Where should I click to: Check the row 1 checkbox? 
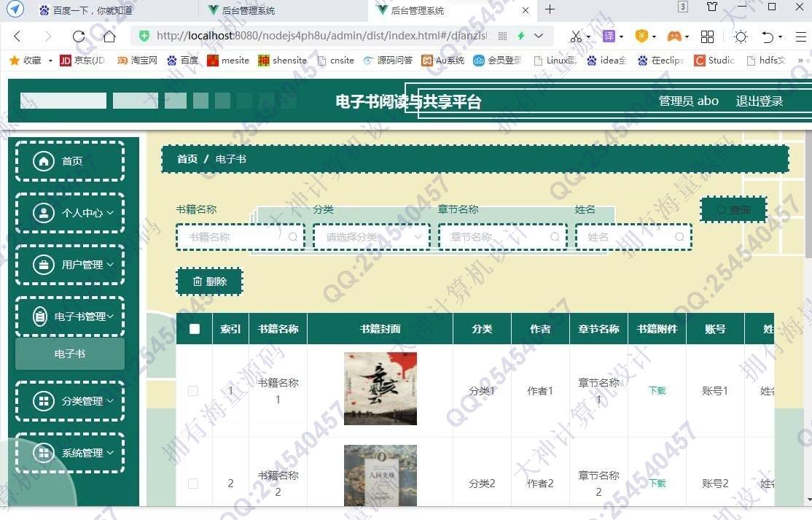193,390
